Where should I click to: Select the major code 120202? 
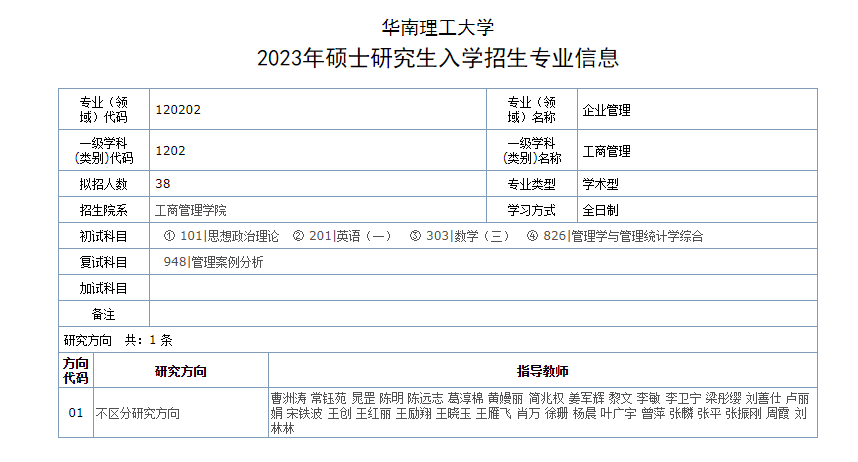pos(178,109)
